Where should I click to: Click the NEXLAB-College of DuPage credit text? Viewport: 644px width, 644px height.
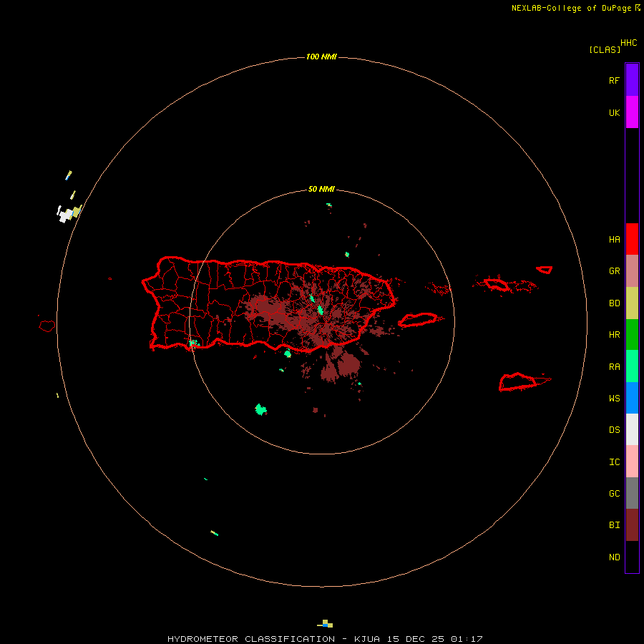pos(571,8)
